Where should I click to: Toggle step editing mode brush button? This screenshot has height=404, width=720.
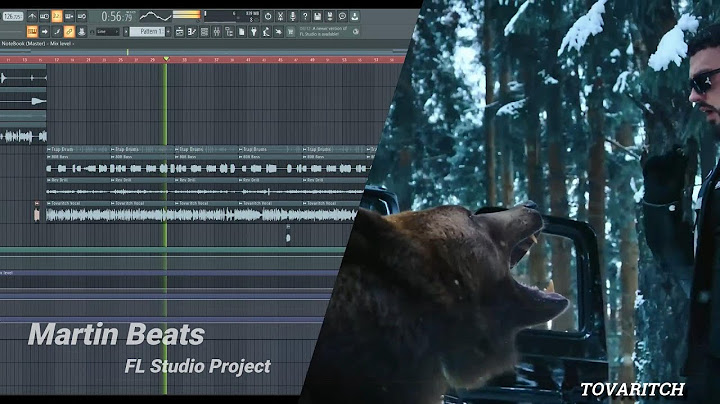pyautogui.click(x=57, y=32)
